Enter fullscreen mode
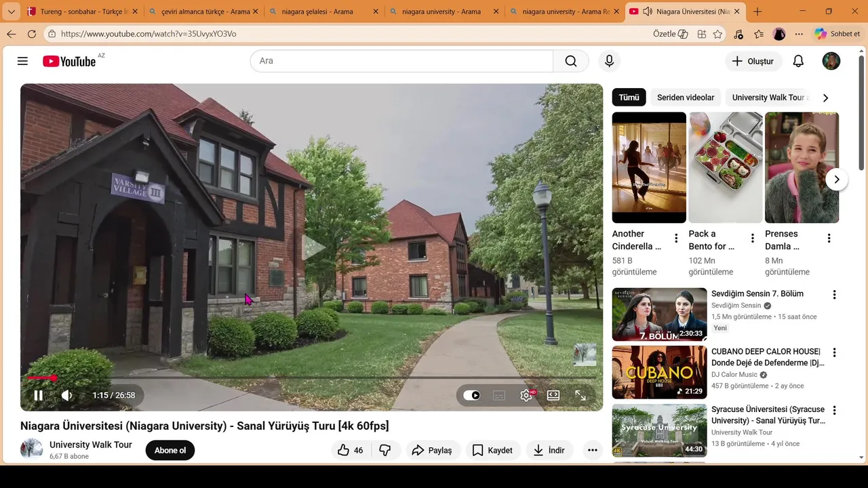This screenshot has height=488, width=868. tap(580, 395)
